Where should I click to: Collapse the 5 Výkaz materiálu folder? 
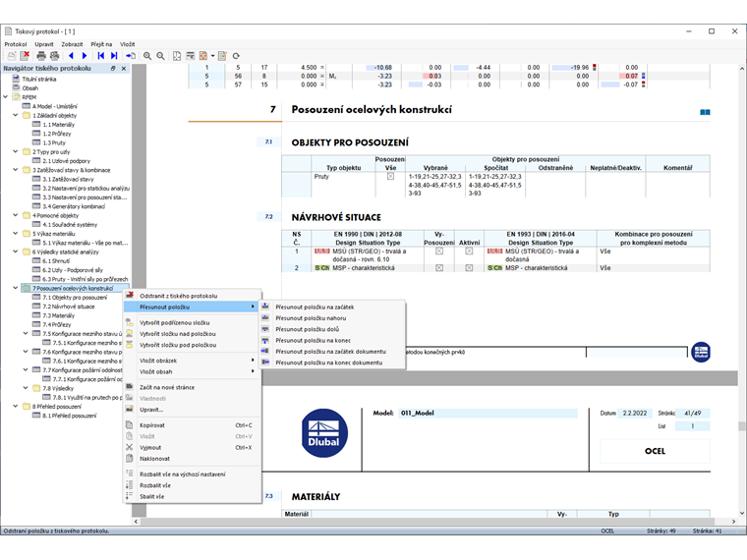coord(16,234)
